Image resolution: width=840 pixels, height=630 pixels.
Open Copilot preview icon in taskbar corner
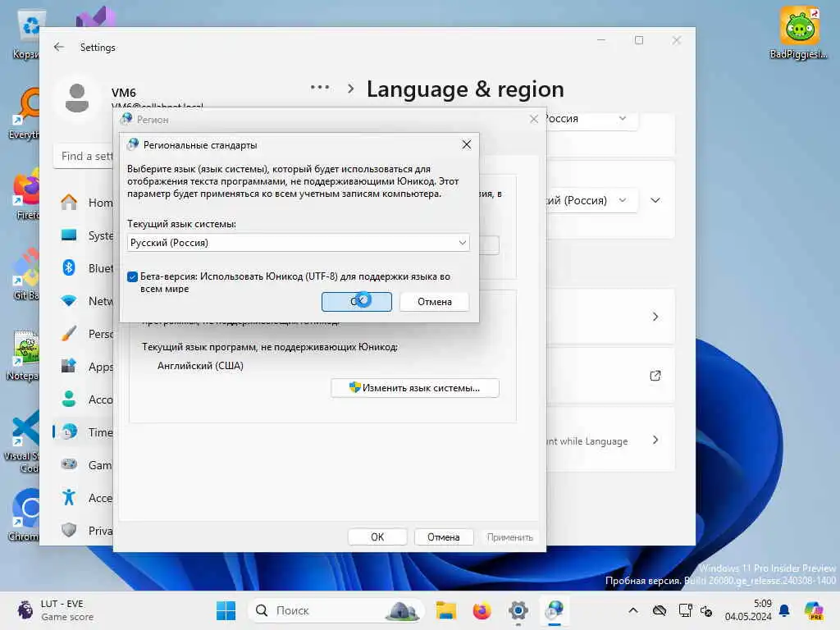coord(814,610)
